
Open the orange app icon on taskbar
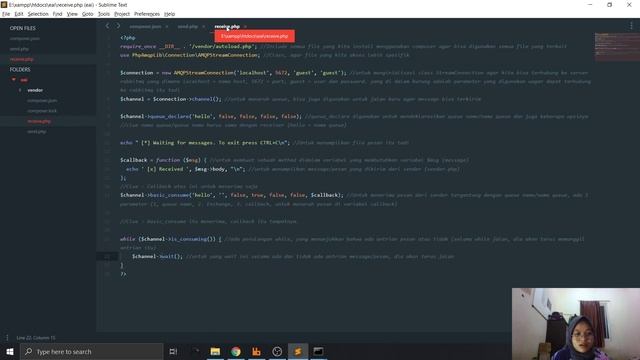256,351
